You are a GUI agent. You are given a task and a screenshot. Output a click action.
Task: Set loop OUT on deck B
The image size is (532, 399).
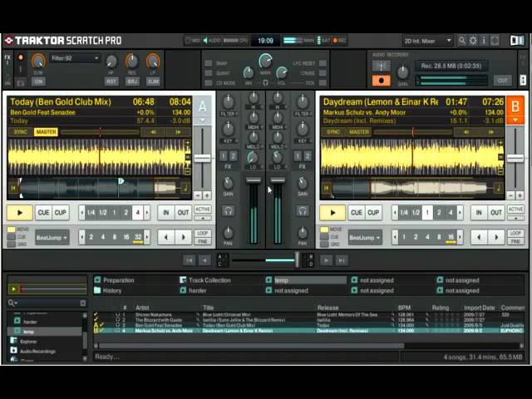496,213
